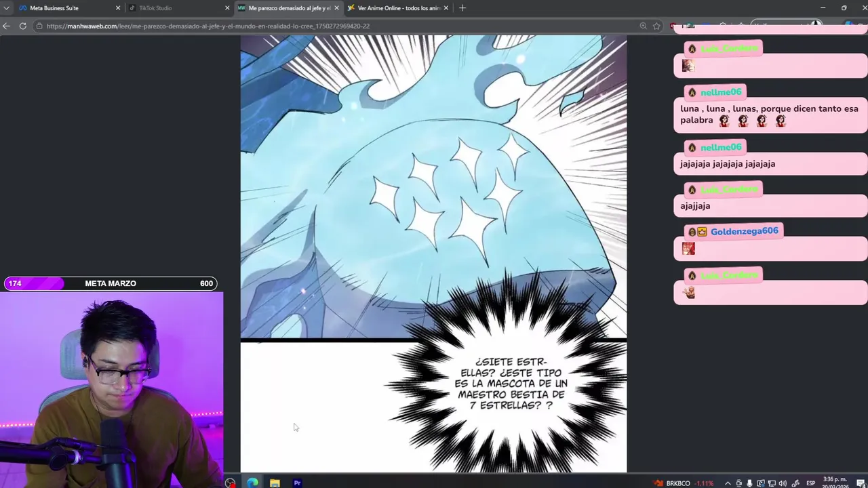Open the microphone tray icon
The width and height of the screenshot is (868, 488).
[x=750, y=483]
